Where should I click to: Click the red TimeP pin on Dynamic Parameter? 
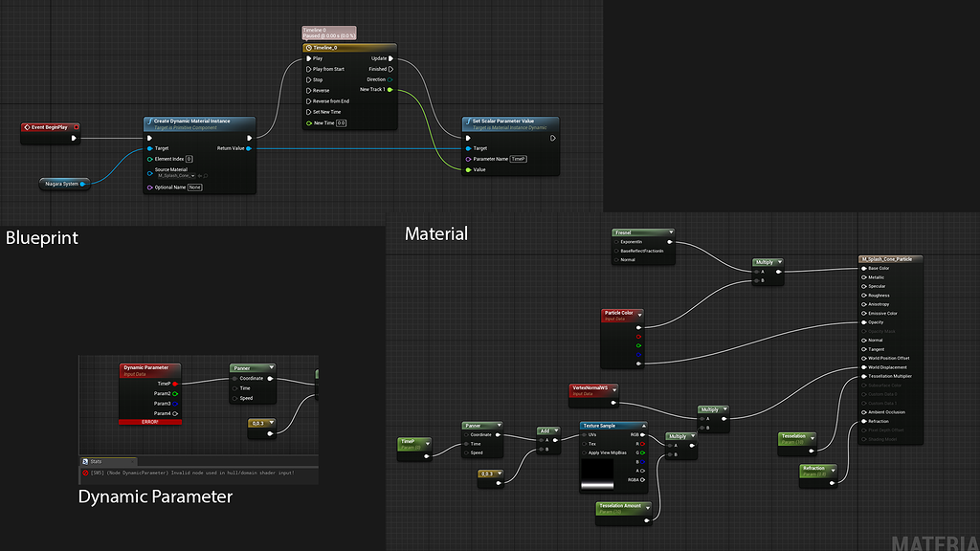click(175, 384)
